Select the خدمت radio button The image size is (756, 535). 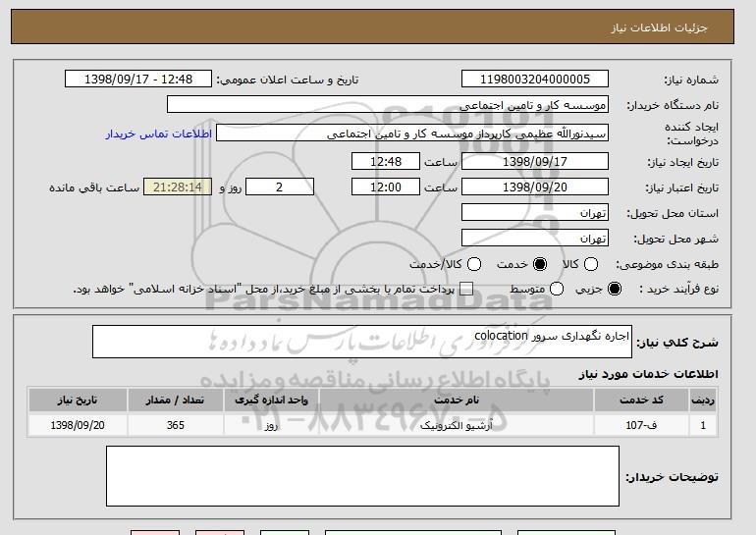tap(540, 264)
